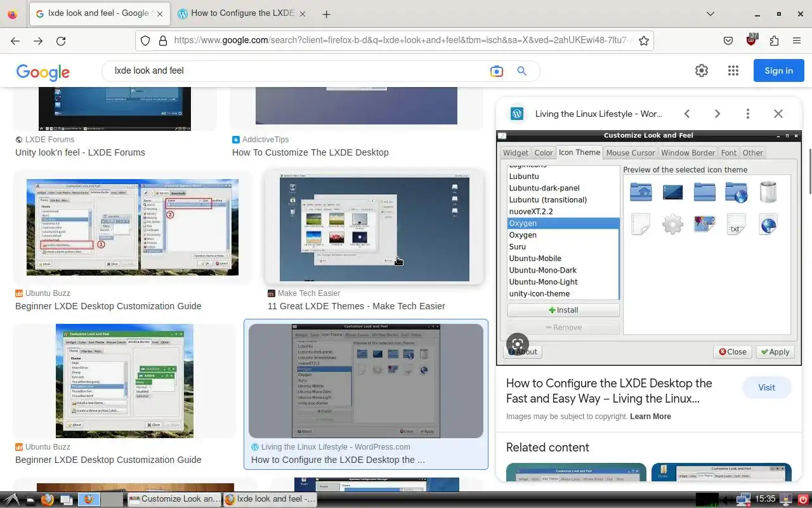
Task: Switch to the 'Customize Look an...' taskbar window
Action: 174,499
